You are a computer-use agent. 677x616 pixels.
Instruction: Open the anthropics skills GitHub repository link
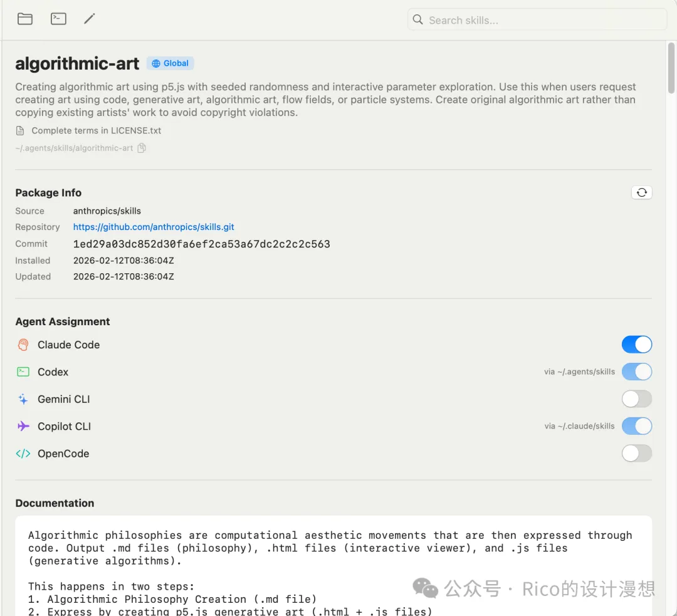coord(154,227)
